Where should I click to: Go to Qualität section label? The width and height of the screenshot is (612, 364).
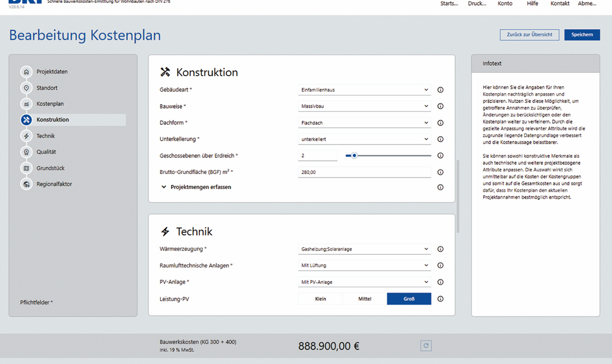coord(46,152)
